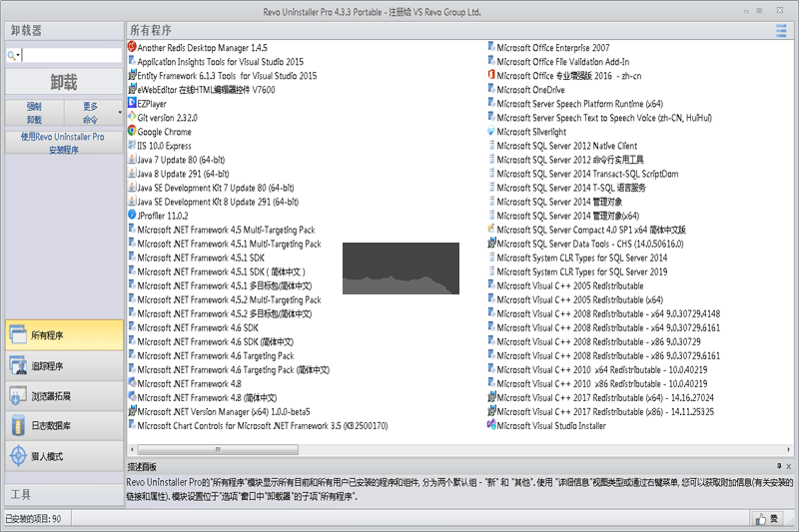The image size is (799, 532).
Task: Click 使用Revo Uninstaller Pro安装程序 button
Action: click(x=64, y=143)
